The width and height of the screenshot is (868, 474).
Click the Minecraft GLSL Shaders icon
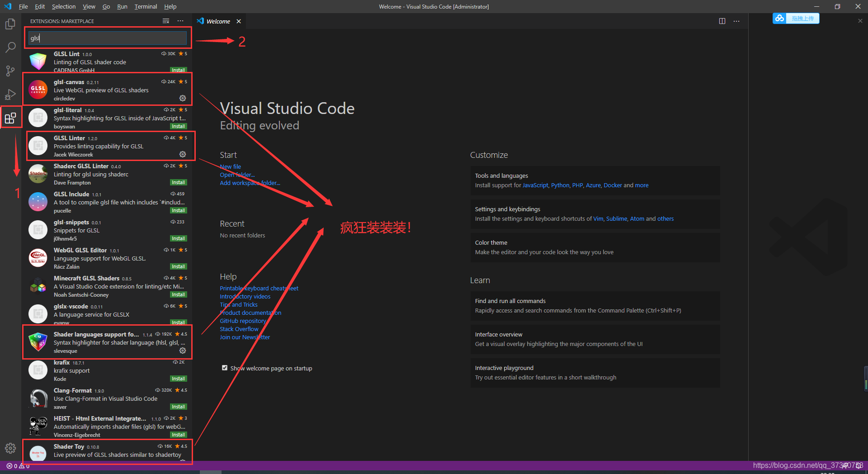(38, 286)
